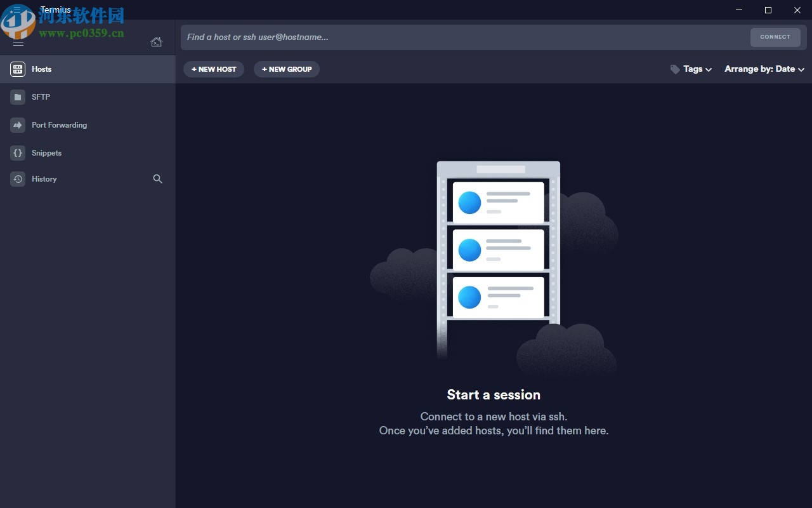
Task: Go to Port Forwarding
Action: (88, 125)
